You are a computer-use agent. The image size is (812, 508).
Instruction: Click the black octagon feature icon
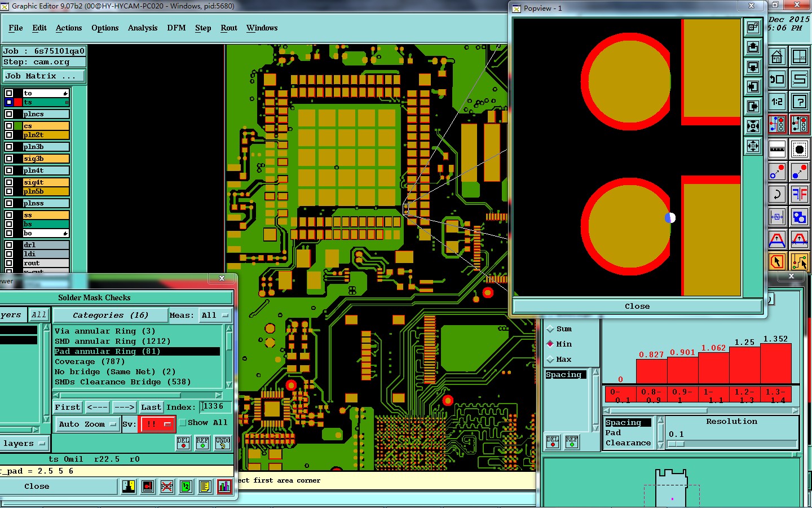point(799,150)
